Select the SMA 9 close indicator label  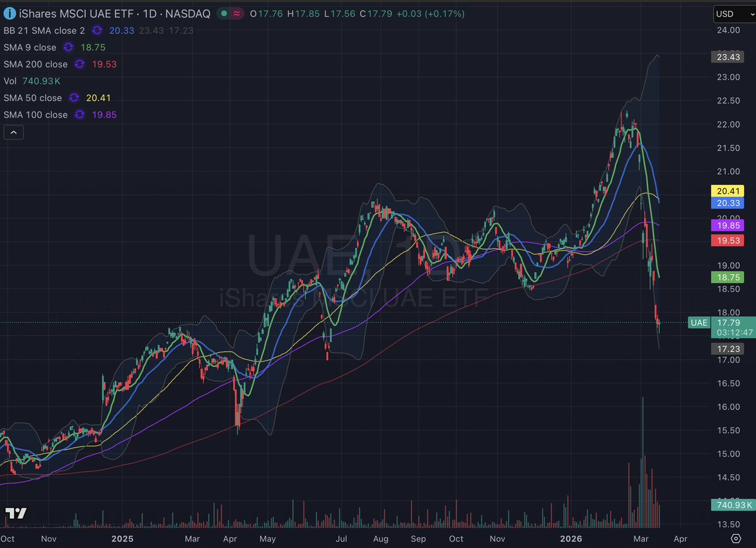coord(30,47)
